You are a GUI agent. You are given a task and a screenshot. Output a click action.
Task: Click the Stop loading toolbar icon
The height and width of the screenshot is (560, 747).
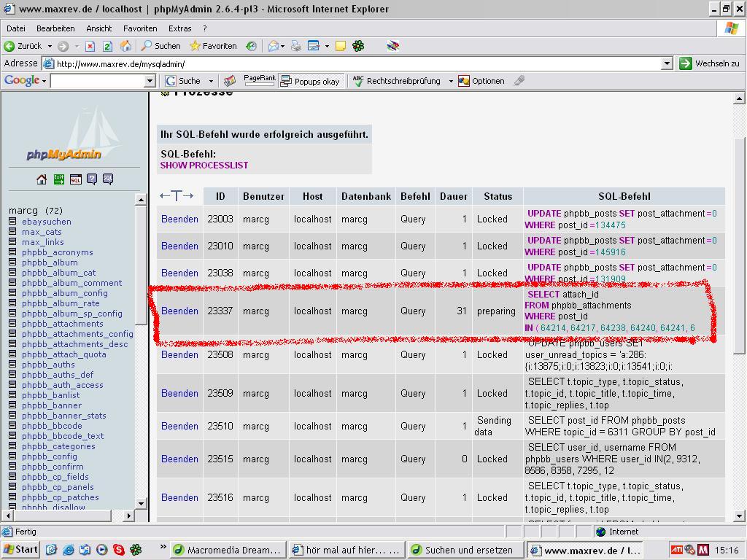coord(90,46)
